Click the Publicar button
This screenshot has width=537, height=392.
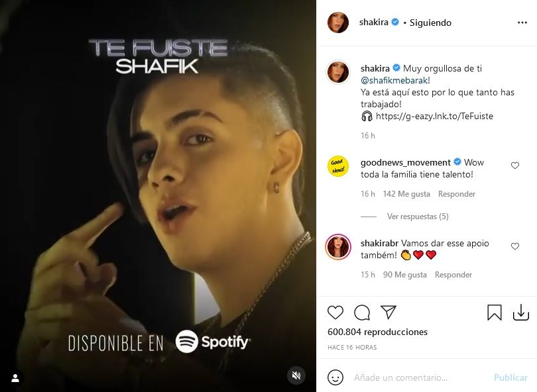click(x=510, y=377)
